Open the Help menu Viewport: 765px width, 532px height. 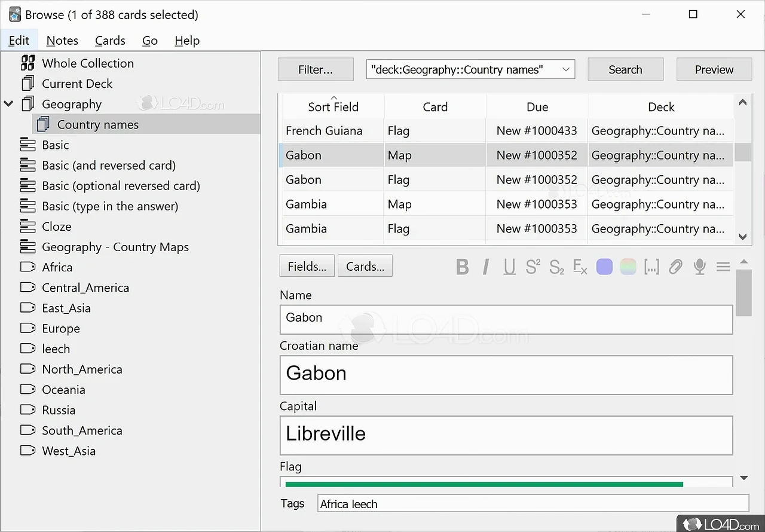(x=187, y=41)
